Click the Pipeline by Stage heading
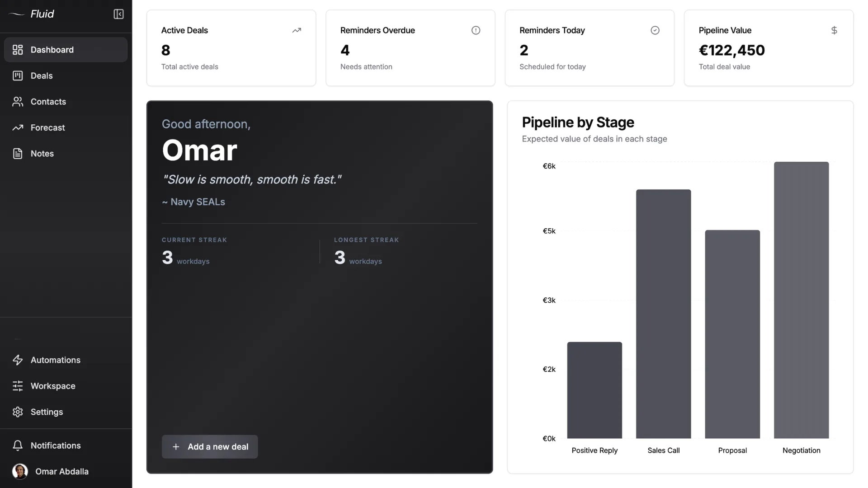 tap(578, 122)
